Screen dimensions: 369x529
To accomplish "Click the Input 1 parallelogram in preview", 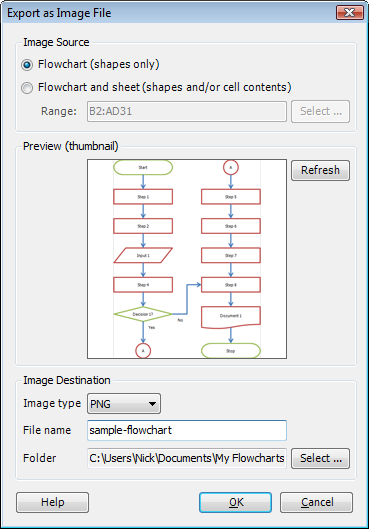I will point(143,255).
